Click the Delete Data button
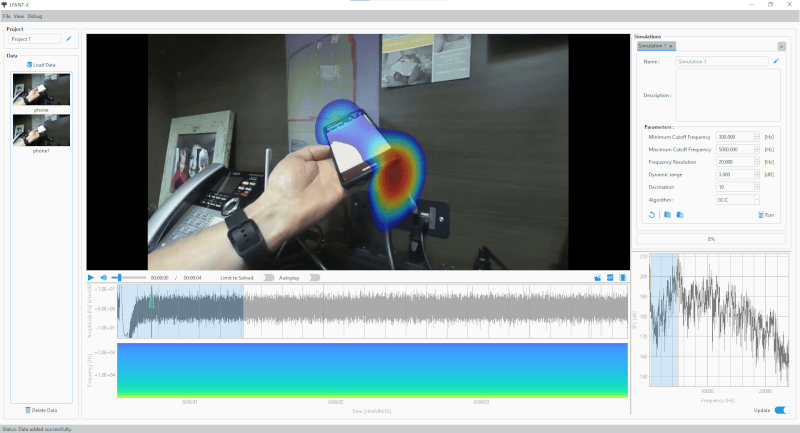 pos(41,410)
